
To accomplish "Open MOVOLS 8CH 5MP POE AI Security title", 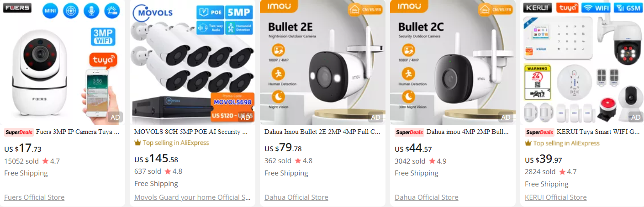I will click(191, 132).
